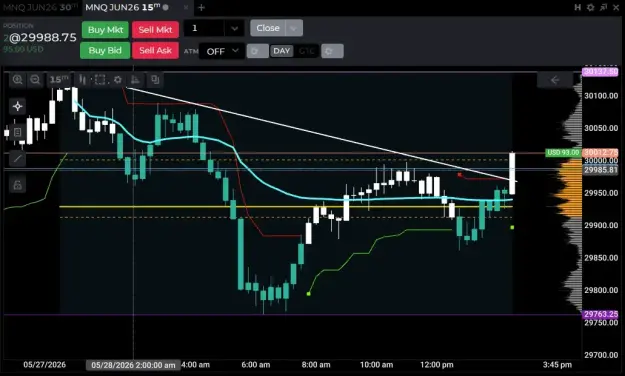
Task: Click the 3:45 pm time axis label
Action: [557, 365]
